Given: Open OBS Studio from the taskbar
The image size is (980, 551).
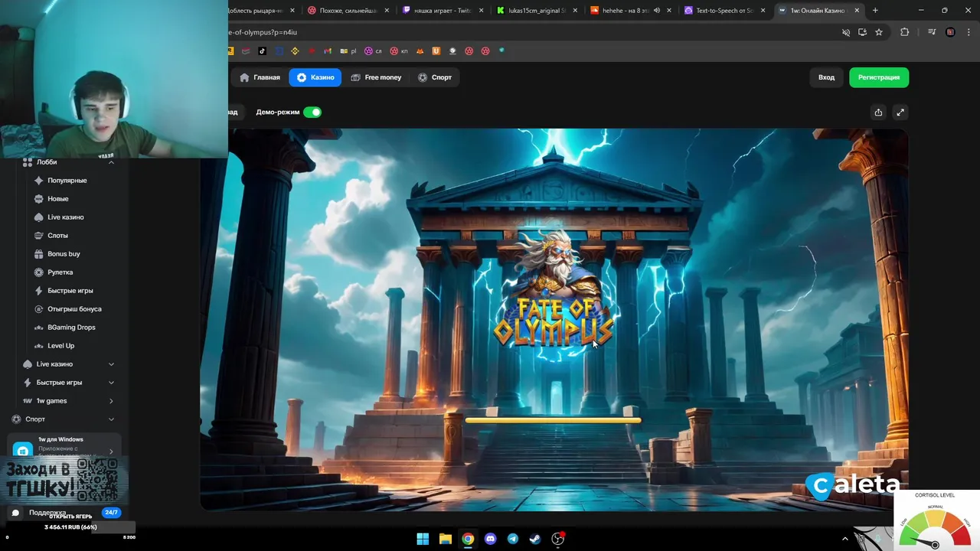Looking at the screenshot, I should [558, 539].
